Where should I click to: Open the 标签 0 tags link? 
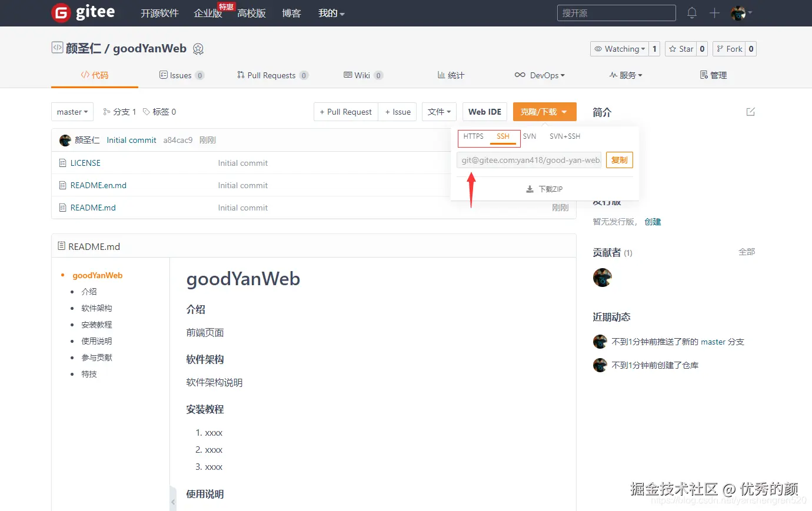(x=159, y=112)
